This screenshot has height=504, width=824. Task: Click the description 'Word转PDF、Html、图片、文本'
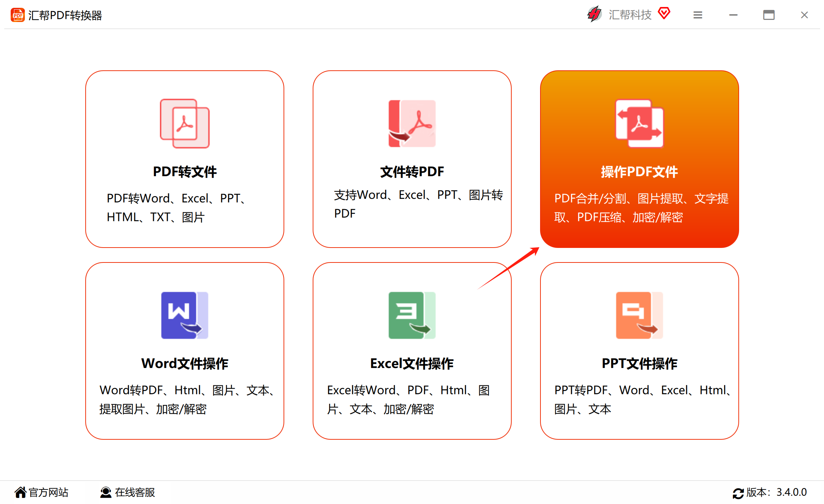coord(187,400)
